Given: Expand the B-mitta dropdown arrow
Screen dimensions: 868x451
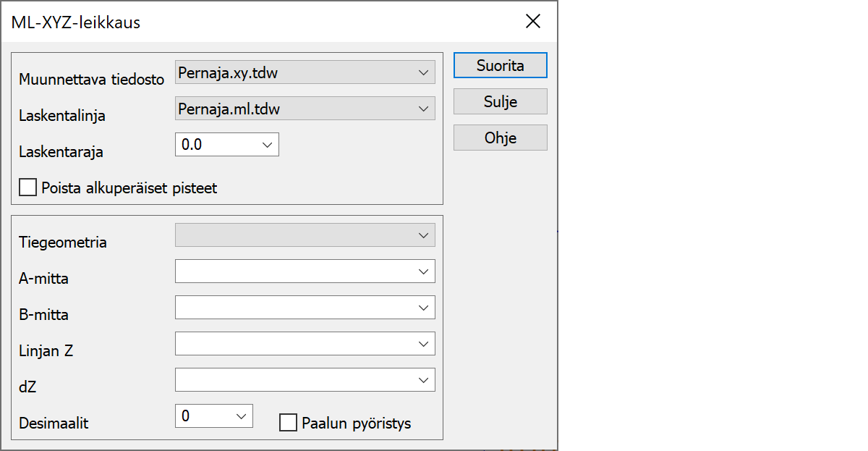Looking at the screenshot, I should (423, 308).
